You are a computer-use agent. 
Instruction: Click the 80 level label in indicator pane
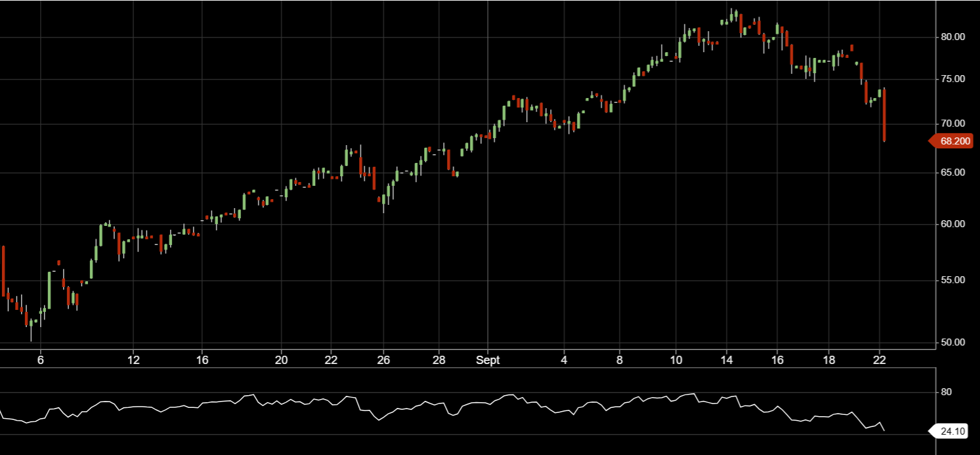pos(946,392)
